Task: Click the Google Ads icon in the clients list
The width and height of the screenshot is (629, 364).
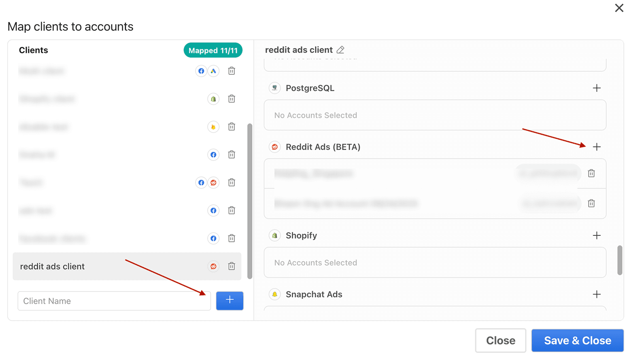Action: tap(213, 71)
